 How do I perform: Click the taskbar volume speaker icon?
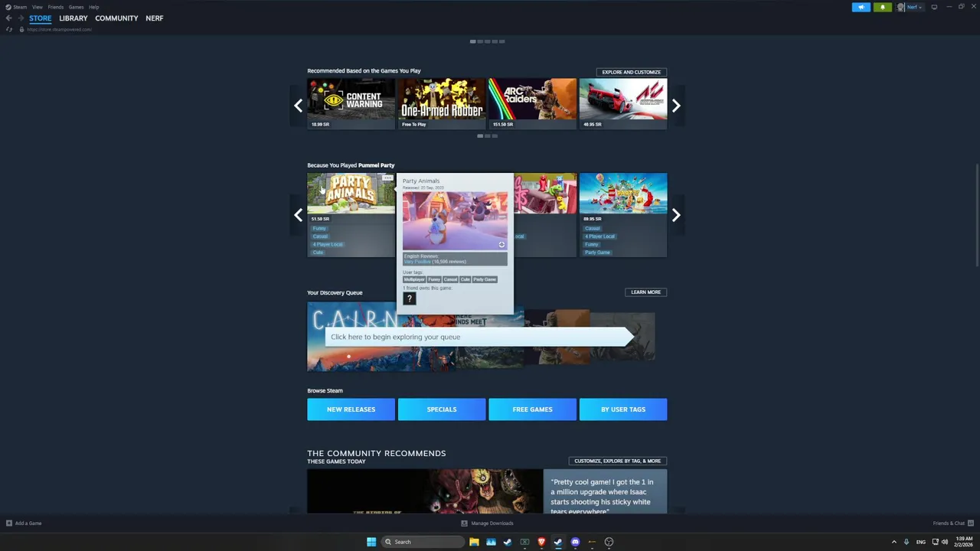pyautogui.click(x=945, y=542)
